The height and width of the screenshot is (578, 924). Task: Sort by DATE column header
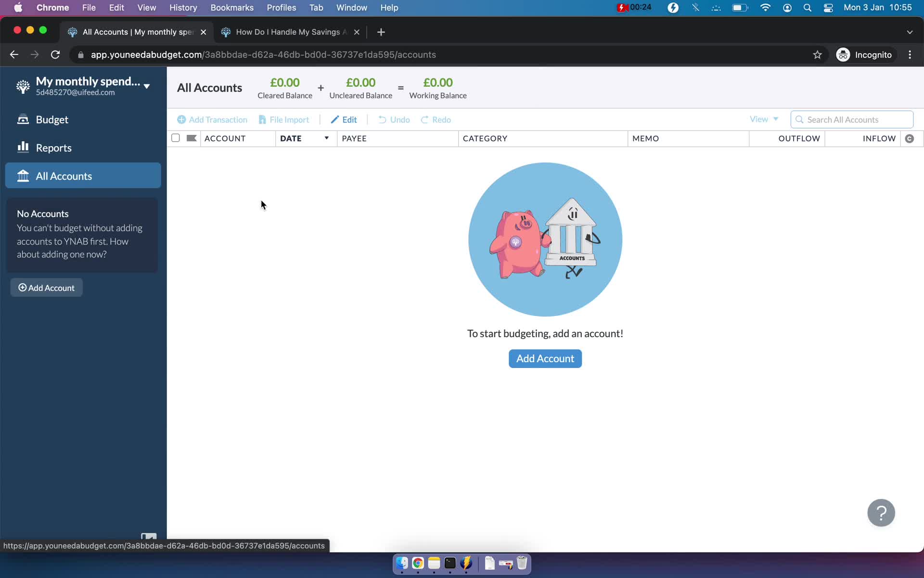[306, 138]
